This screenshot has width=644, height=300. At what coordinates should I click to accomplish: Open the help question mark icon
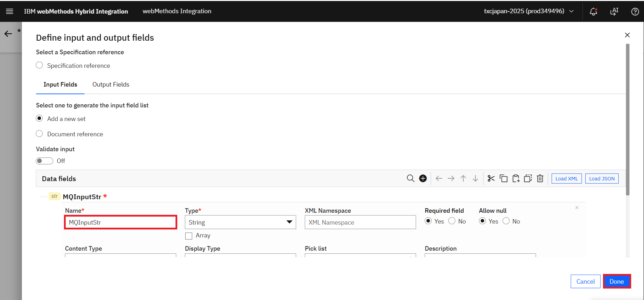pyautogui.click(x=635, y=11)
